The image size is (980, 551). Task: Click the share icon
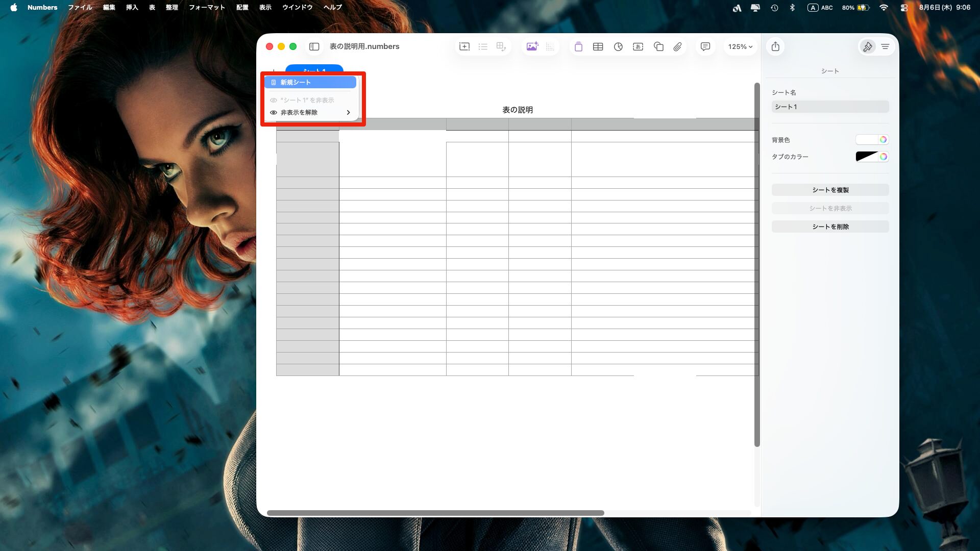click(x=775, y=46)
